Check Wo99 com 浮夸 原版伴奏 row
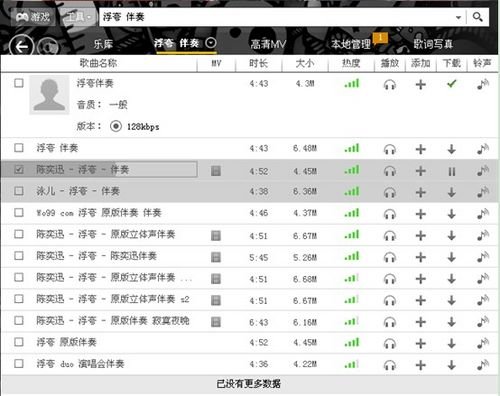This screenshot has width=500, height=396. [x=19, y=212]
